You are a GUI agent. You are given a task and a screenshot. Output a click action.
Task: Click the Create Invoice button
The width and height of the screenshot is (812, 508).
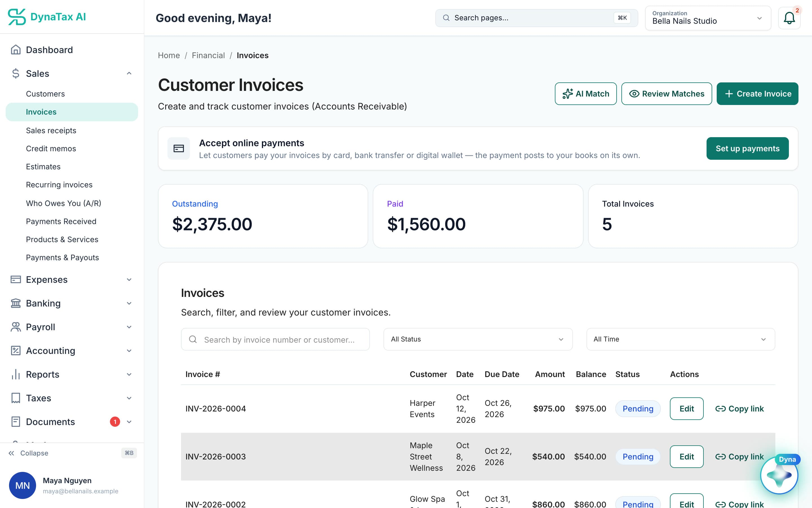coord(757,94)
